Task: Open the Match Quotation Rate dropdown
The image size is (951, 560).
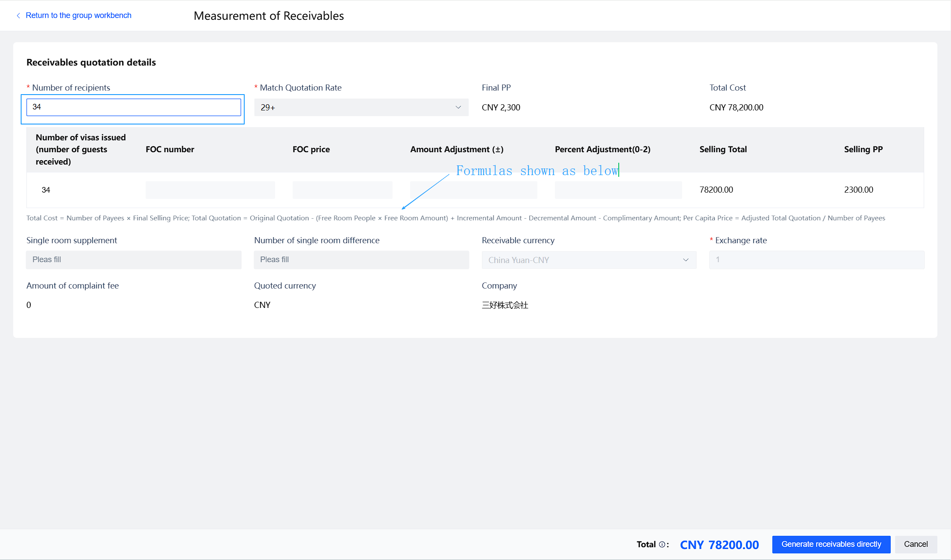Action: point(361,107)
